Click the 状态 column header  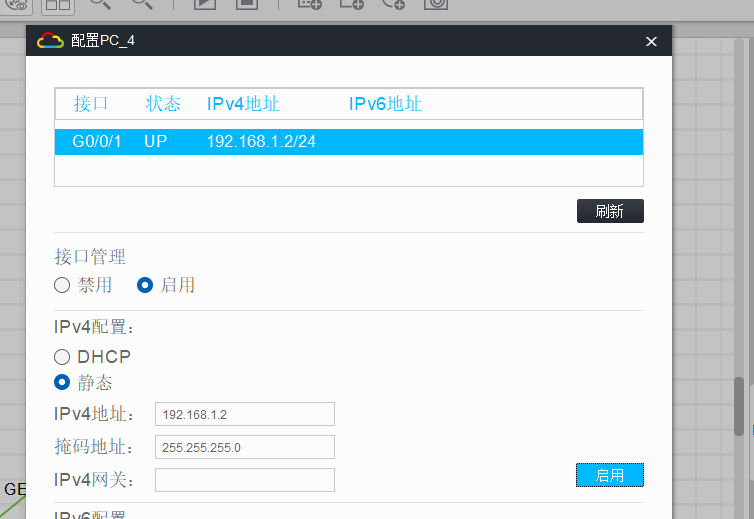(x=163, y=104)
